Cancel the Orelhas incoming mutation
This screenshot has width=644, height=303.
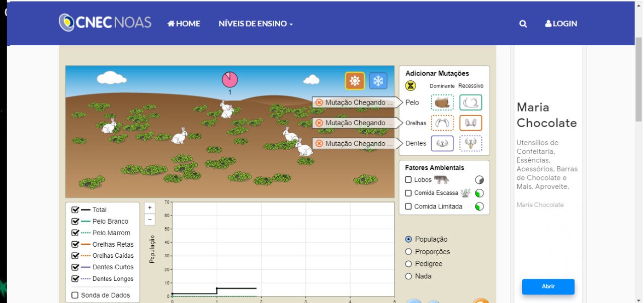tap(319, 123)
